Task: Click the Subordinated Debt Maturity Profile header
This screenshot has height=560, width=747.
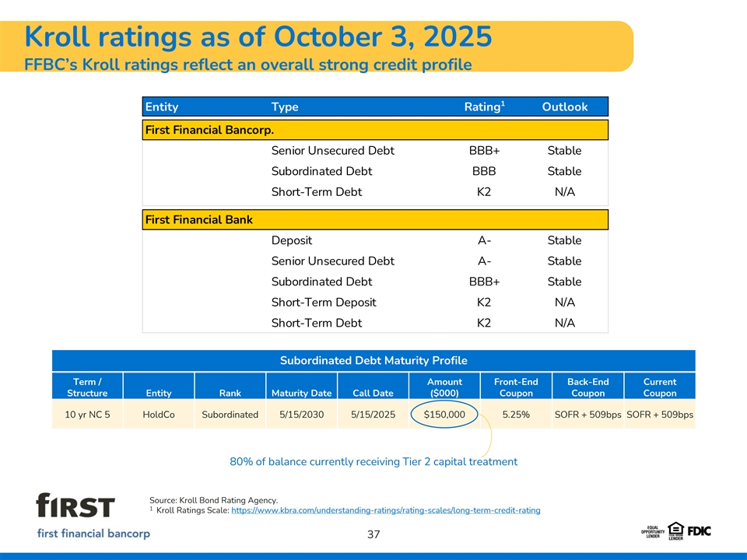Action: coord(373,360)
